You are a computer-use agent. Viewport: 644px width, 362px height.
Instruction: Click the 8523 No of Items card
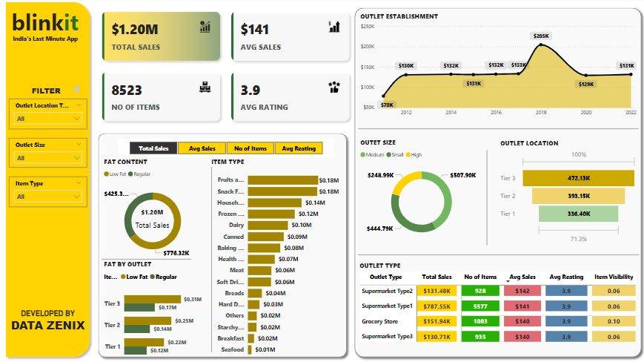click(x=162, y=97)
